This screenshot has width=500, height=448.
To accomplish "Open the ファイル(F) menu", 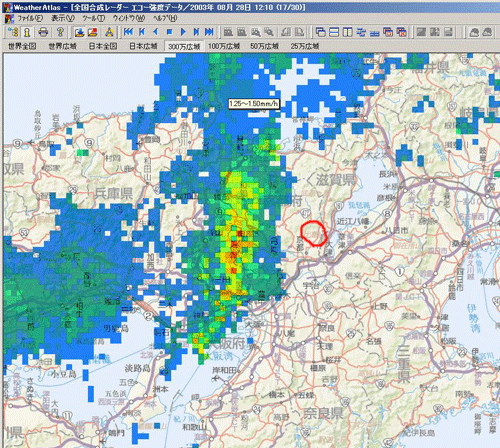I will click(30, 18).
